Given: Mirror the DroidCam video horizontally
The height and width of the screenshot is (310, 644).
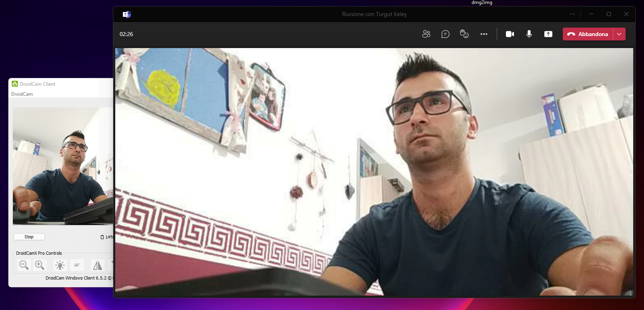Looking at the screenshot, I should click(97, 265).
